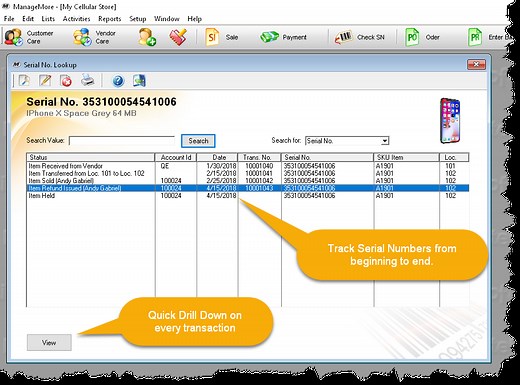Open the Help menu
The width and height of the screenshot is (520, 385).
pos(194,19)
